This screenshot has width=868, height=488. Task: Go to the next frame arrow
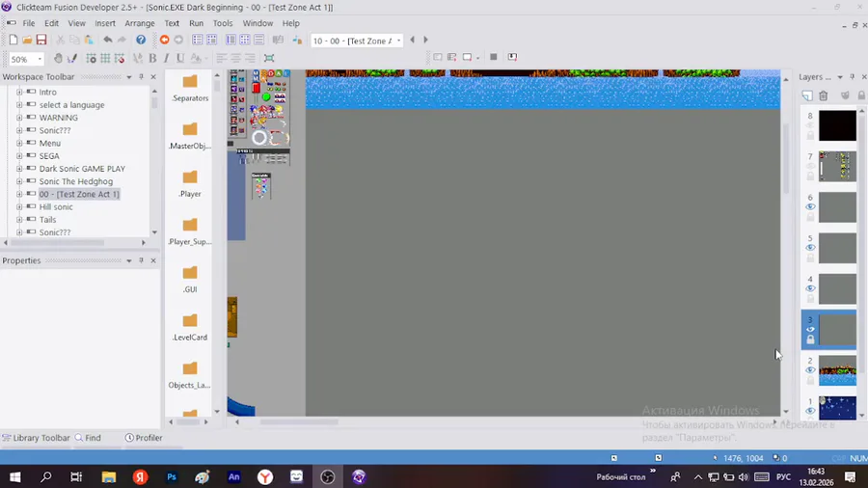425,40
